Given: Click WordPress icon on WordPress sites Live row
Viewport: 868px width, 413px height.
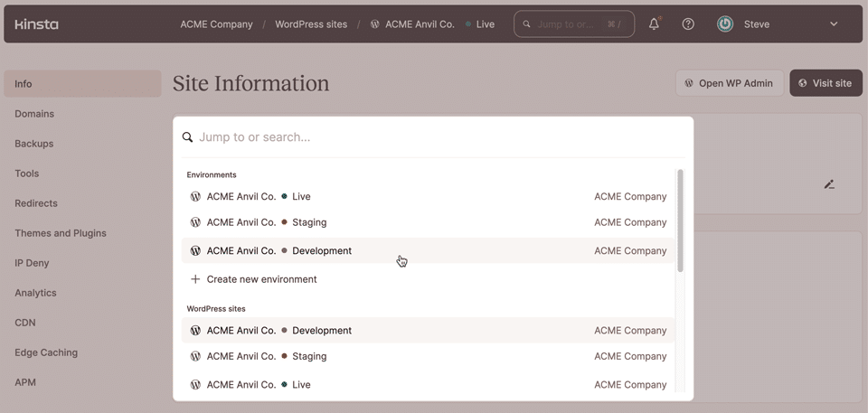Looking at the screenshot, I should coord(195,385).
